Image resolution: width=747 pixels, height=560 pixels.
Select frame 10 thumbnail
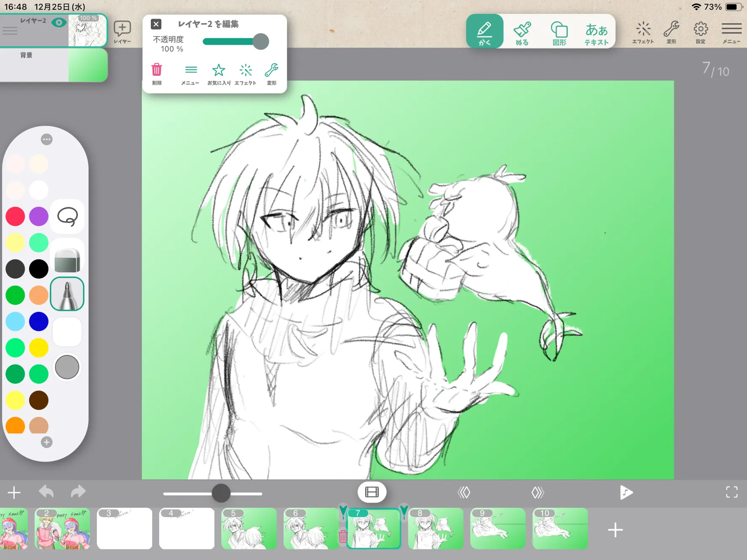click(560, 529)
